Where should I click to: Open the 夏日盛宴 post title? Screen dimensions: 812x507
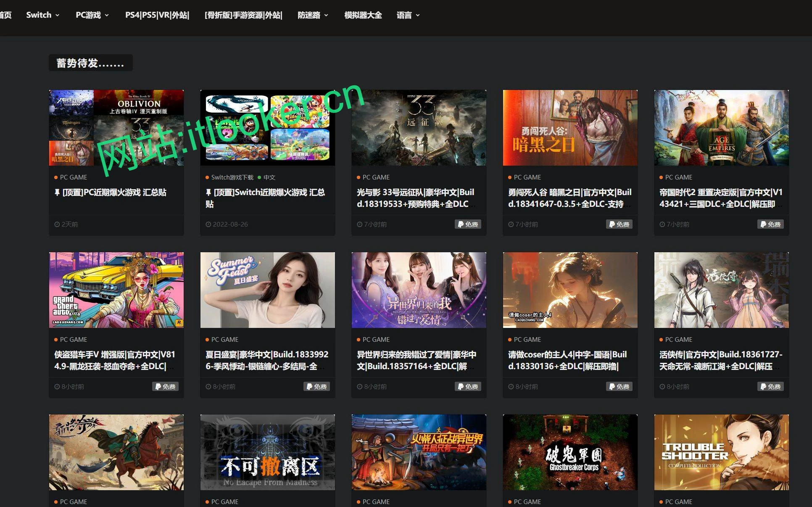click(267, 360)
